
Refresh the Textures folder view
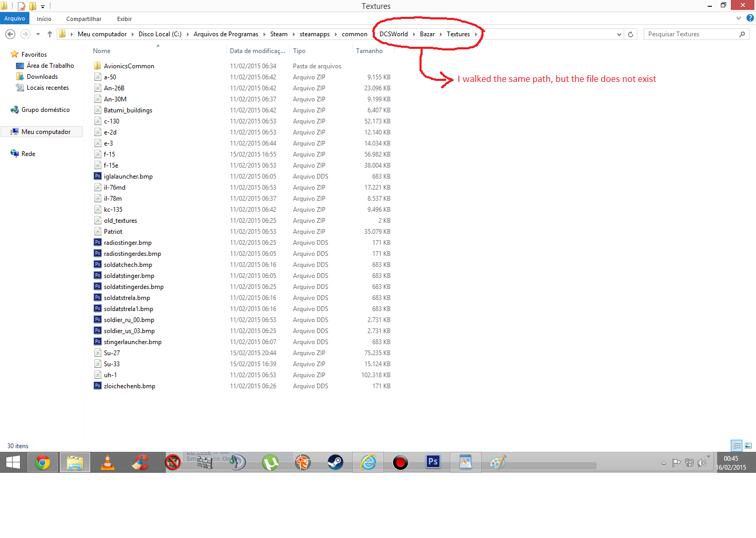(631, 34)
